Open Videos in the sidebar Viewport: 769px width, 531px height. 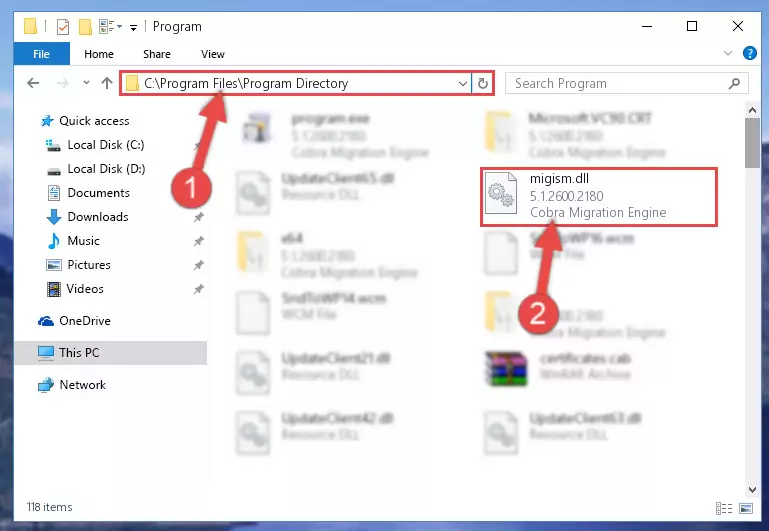85,289
